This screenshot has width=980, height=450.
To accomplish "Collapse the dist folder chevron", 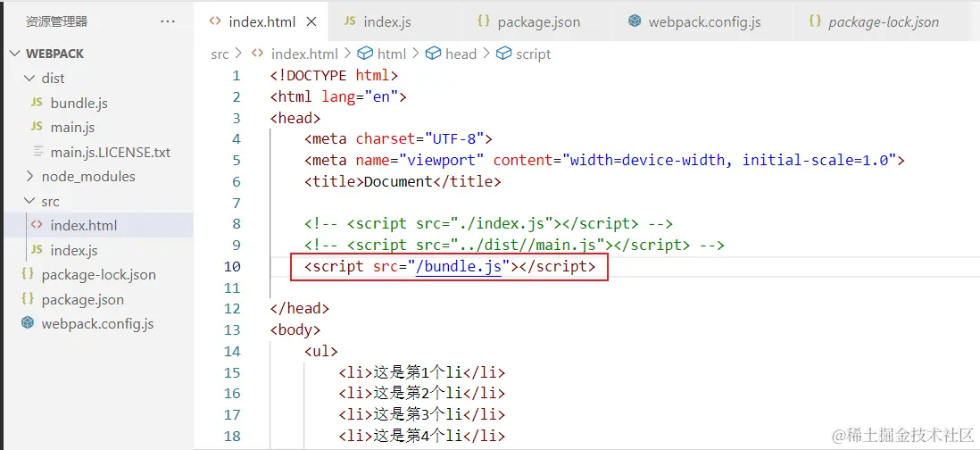I will coord(29,79).
